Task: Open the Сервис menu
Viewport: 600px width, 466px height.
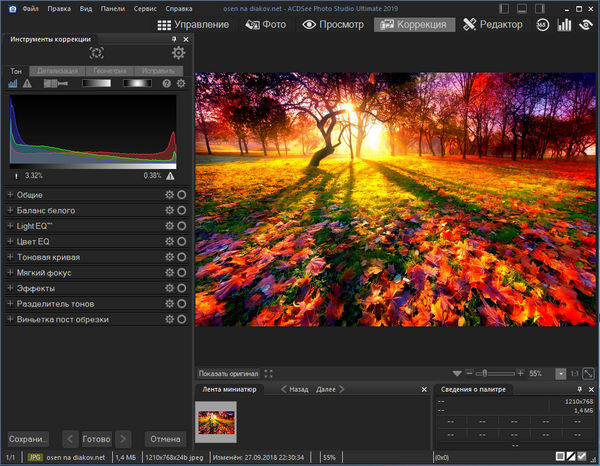Action: point(144,8)
